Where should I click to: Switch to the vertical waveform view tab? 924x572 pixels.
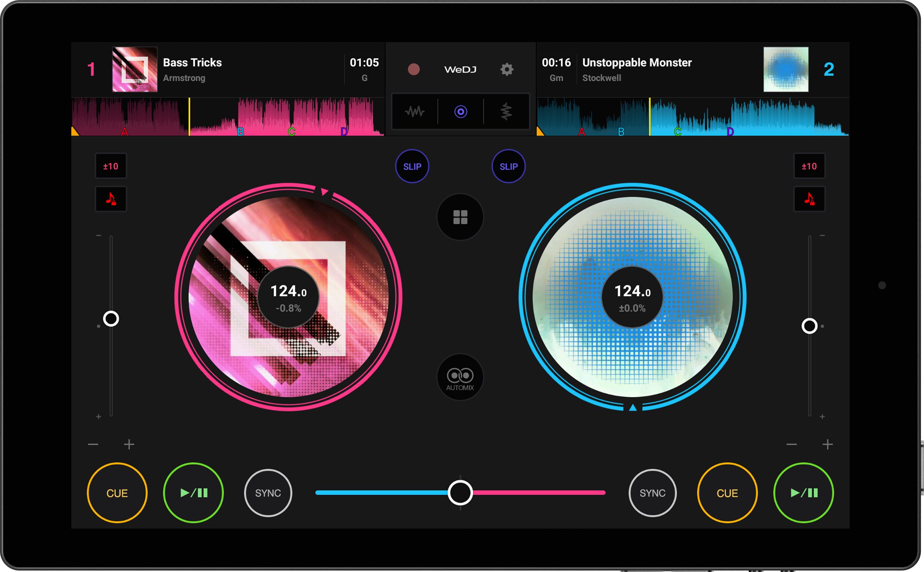pyautogui.click(x=506, y=112)
